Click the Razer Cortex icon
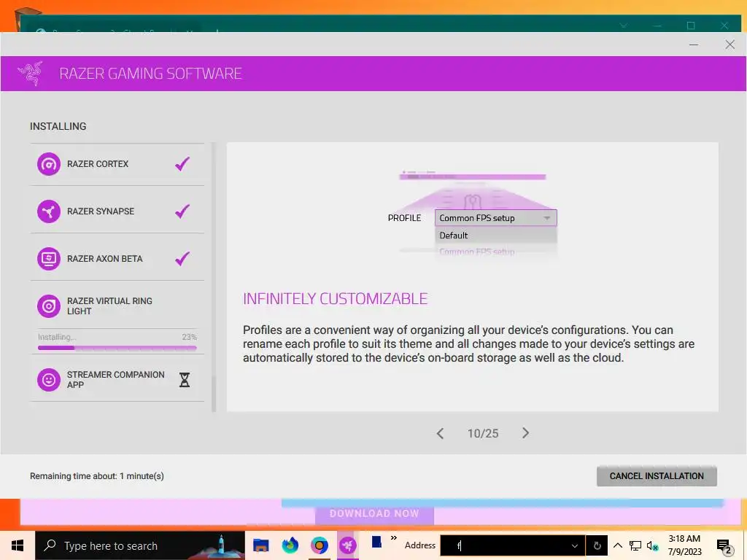Image resolution: width=747 pixels, height=560 pixels. 49,164
